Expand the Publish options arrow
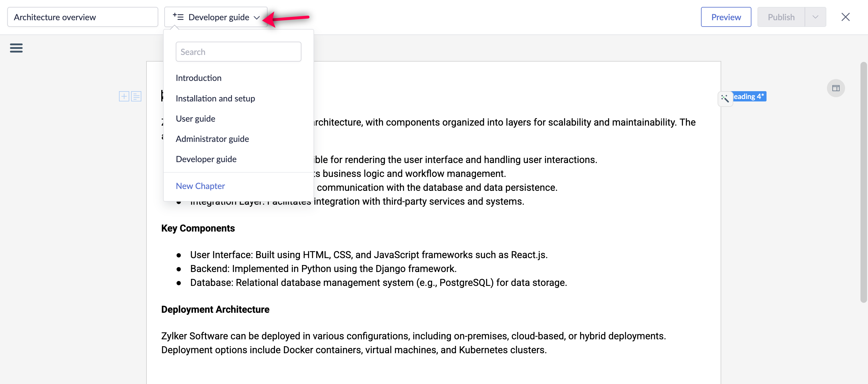 point(815,17)
